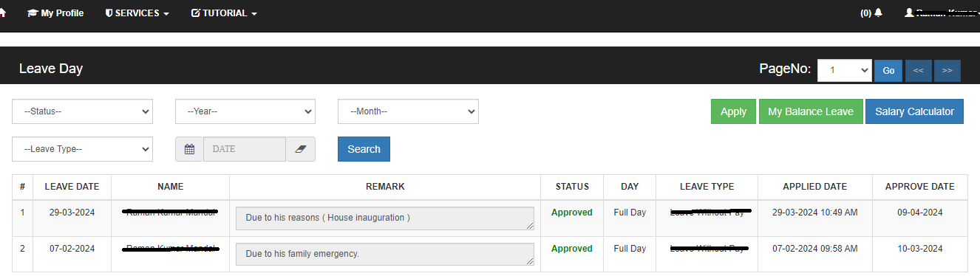980x276 pixels.
Task: Click the calendar icon beside DATE field
Action: coord(189,149)
